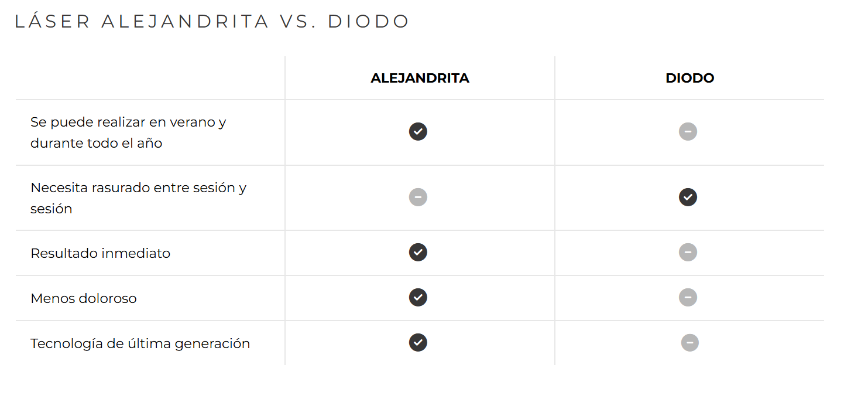
Task: Click Diodo checkmark for rasurado row
Action: (x=688, y=197)
